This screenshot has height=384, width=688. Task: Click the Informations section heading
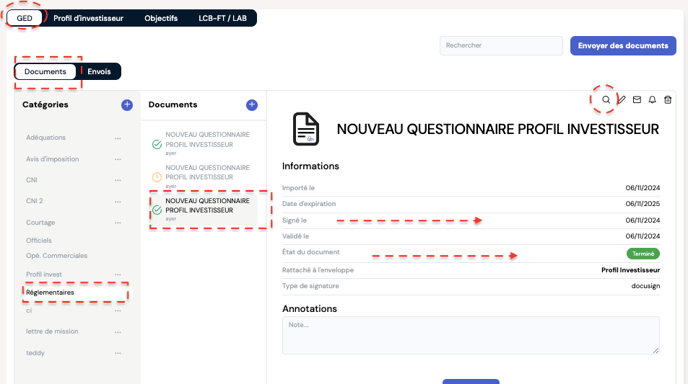311,166
